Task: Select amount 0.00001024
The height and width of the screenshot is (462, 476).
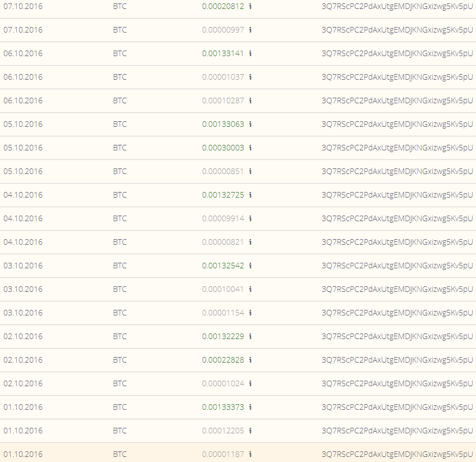Action: (223, 383)
